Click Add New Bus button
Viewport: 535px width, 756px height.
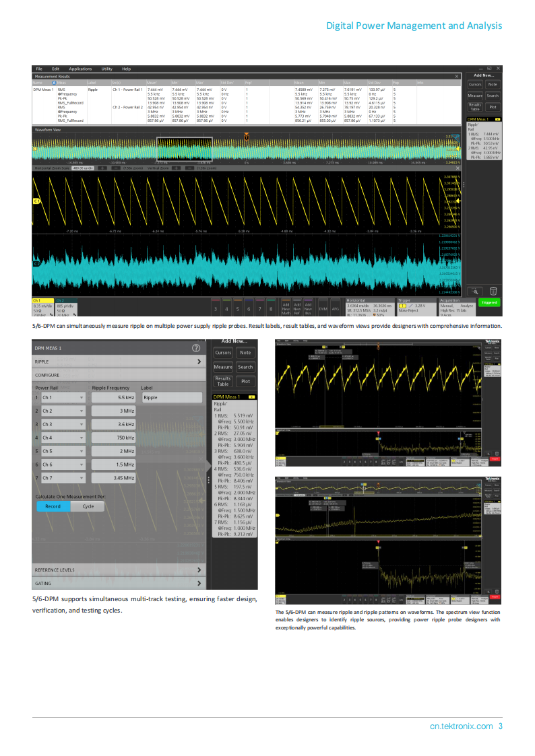[308, 308]
